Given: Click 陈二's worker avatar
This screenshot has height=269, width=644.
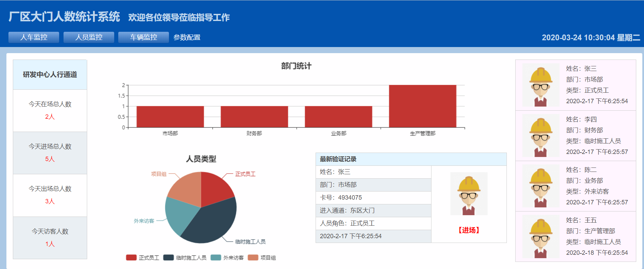Looking at the screenshot, I should click(x=541, y=186).
